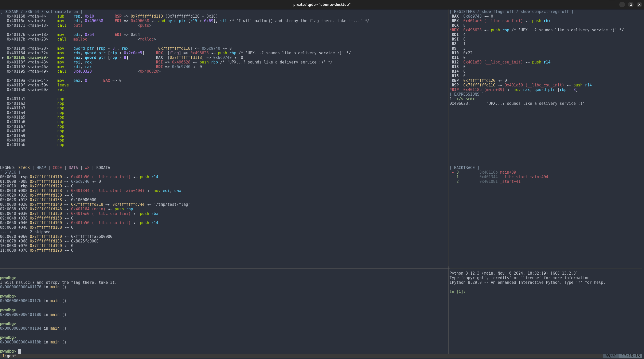The image size is (644, 359).
Task: Click the BACKTRACE panel header
Action: coord(464,168)
